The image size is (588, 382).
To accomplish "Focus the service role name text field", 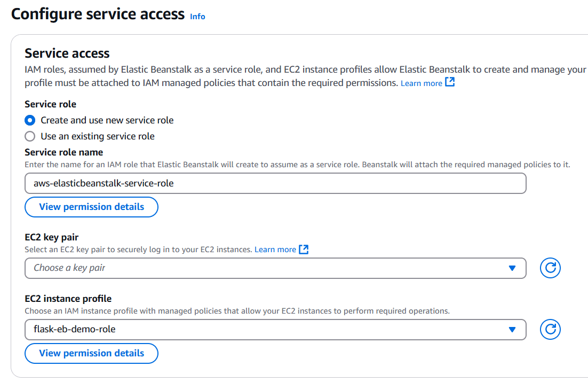I will coord(275,183).
